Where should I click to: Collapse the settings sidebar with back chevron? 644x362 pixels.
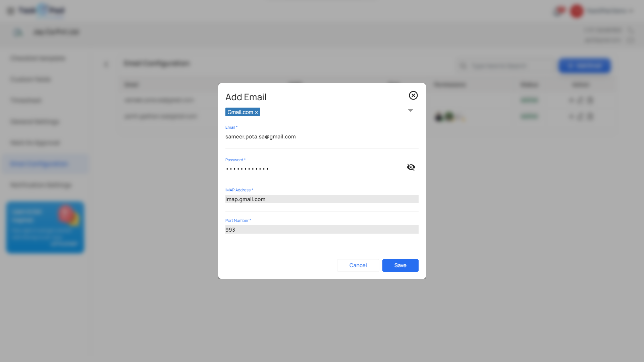pos(106,64)
